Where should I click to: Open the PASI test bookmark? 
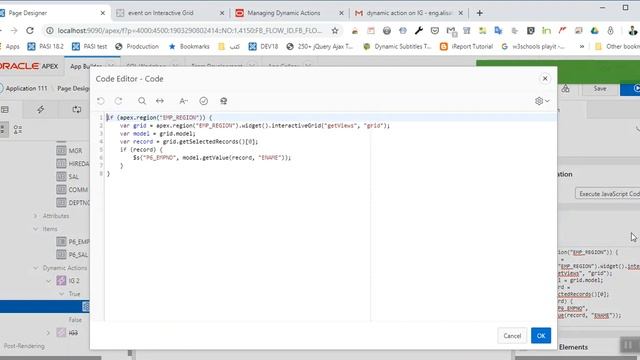point(89,47)
